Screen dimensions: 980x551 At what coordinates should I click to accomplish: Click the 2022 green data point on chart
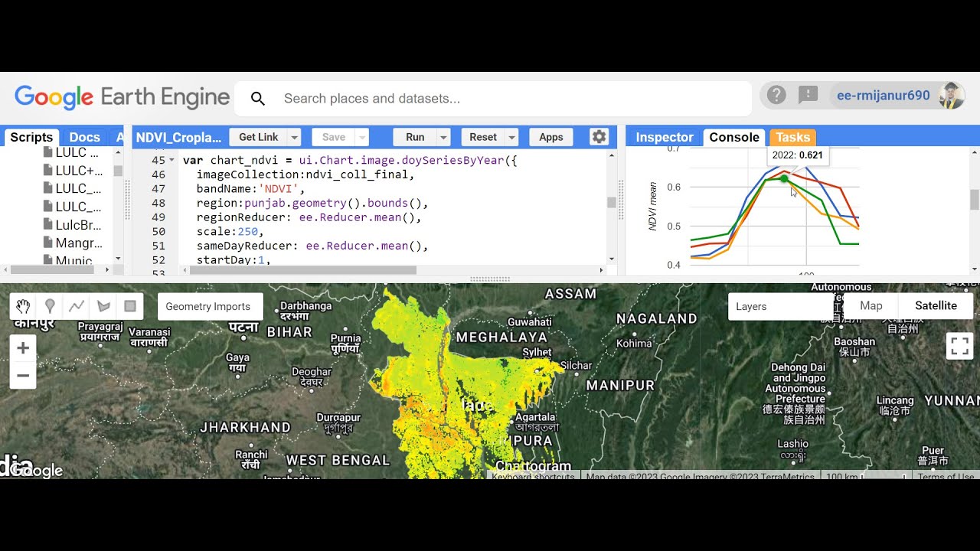click(x=784, y=178)
